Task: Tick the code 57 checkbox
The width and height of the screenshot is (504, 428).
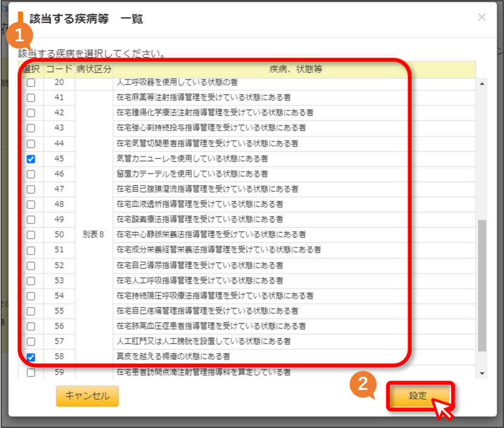Action: 31,342
